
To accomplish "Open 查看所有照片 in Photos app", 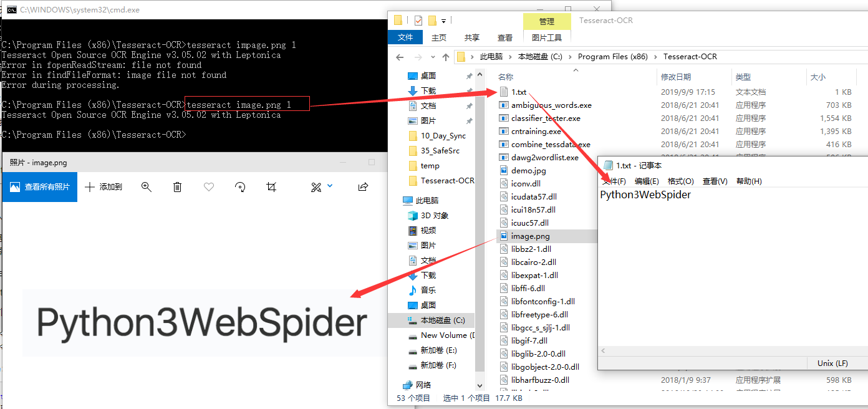I will [40, 187].
